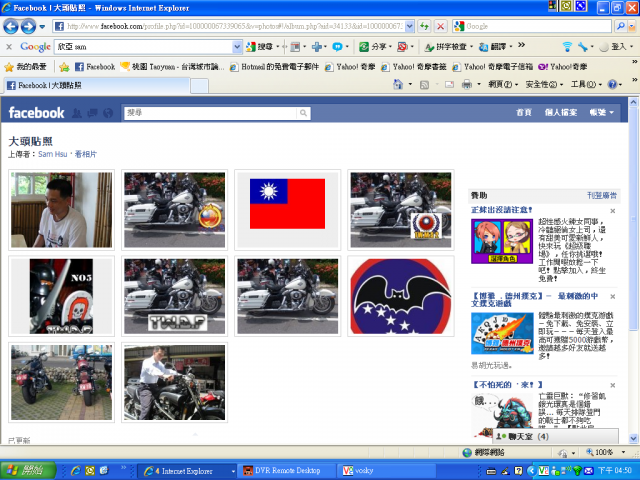Open the 正妹出沒請注意 ad title

pyautogui.click(x=502, y=210)
